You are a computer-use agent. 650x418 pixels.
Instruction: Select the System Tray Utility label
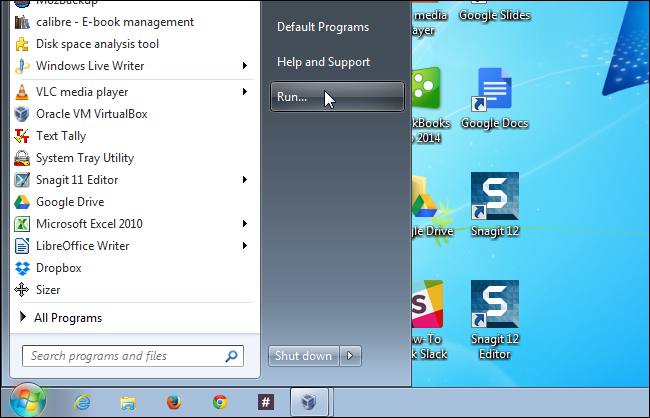pyautogui.click(x=85, y=158)
